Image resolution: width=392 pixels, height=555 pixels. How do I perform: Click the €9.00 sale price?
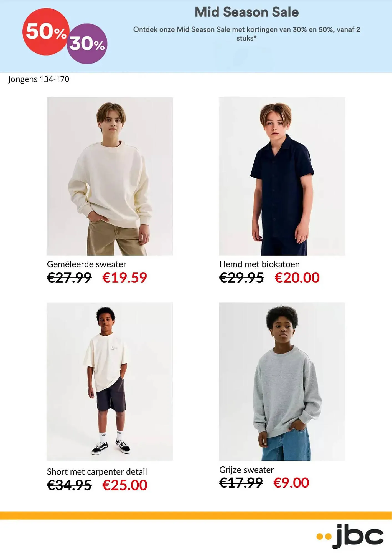click(291, 483)
